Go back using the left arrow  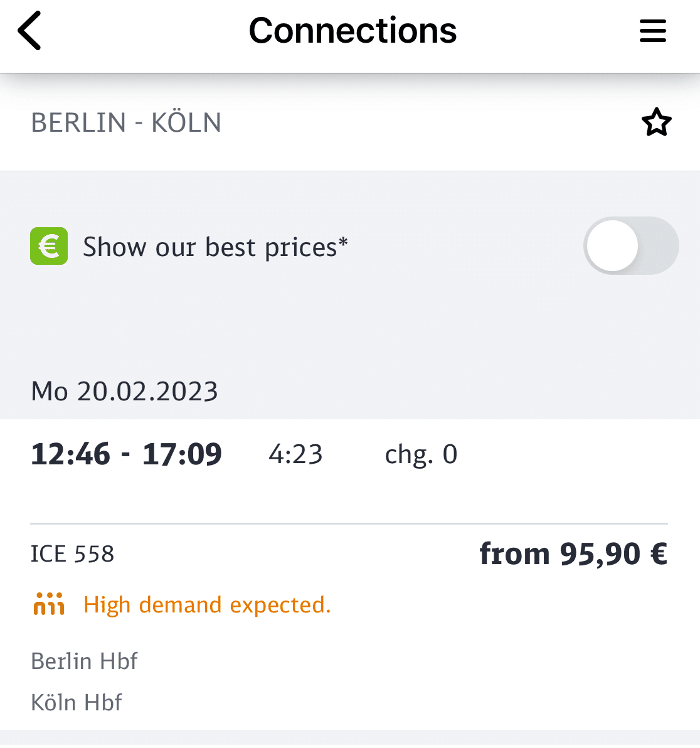tap(29, 31)
